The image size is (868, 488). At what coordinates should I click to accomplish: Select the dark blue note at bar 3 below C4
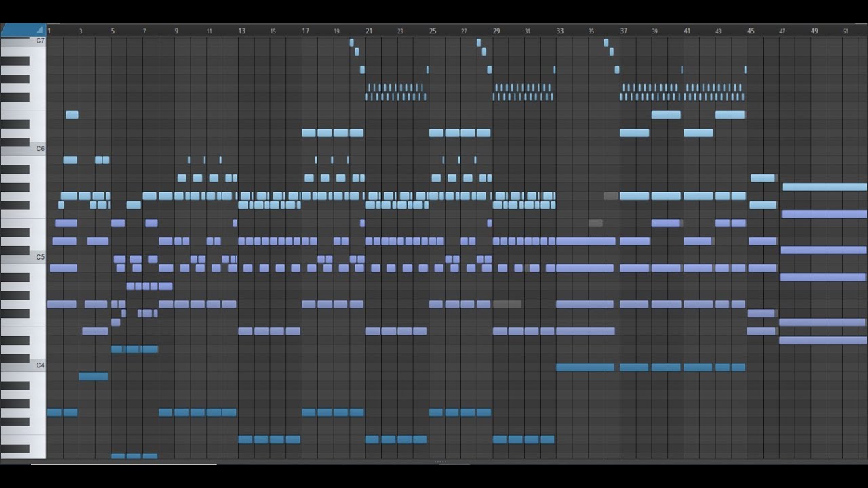pos(94,376)
